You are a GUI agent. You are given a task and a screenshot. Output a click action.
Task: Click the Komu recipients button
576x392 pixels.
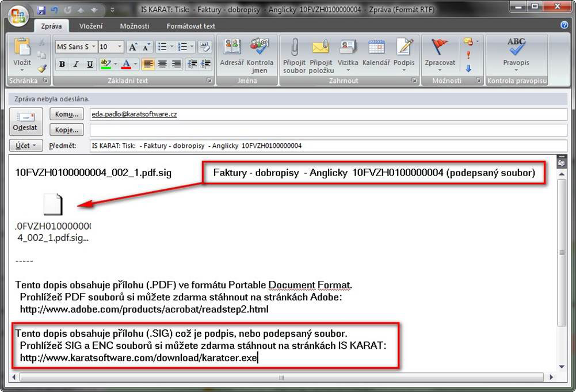point(67,114)
